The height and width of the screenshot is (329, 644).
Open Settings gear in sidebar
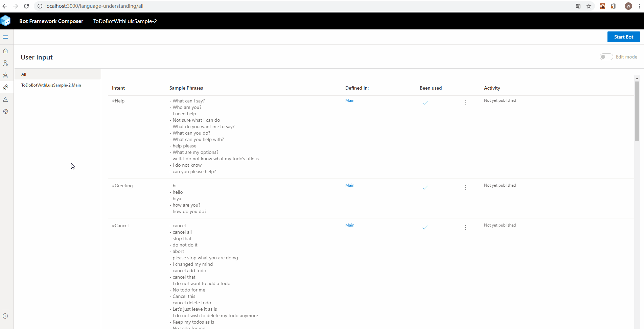(5, 112)
